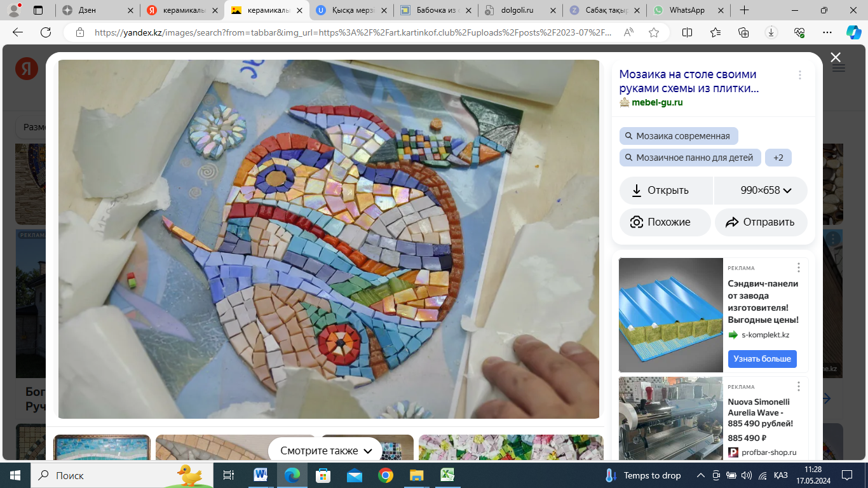Screen dimensions: 868x488
Task: Open Split screen in Edge
Action: [687, 32]
